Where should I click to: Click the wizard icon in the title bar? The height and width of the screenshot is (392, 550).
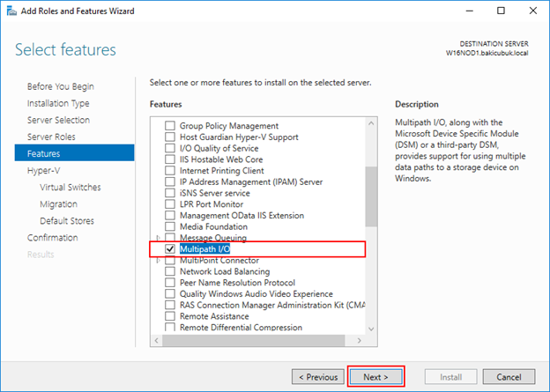click(11, 11)
